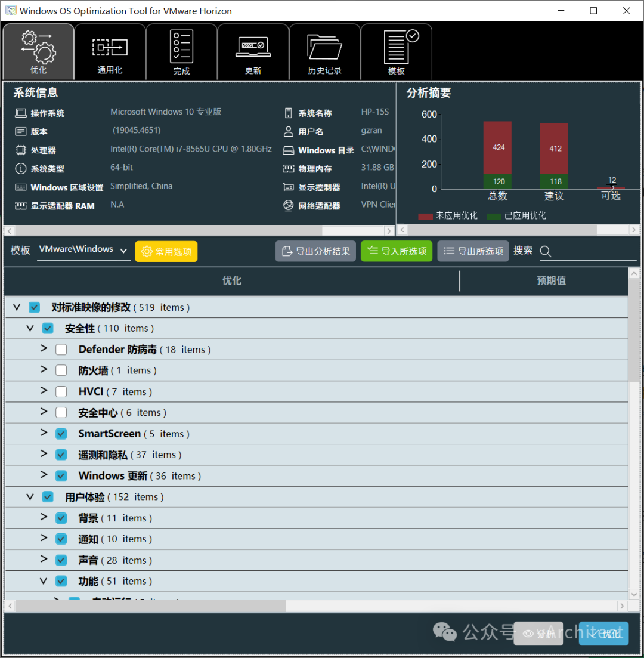Uncheck Windows 更新 checkbox

pyautogui.click(x=61, y=476)
